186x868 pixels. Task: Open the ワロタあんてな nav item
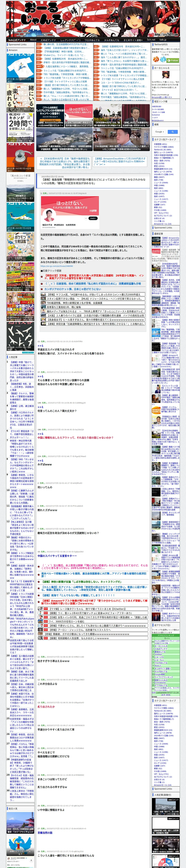coord(92,40)
